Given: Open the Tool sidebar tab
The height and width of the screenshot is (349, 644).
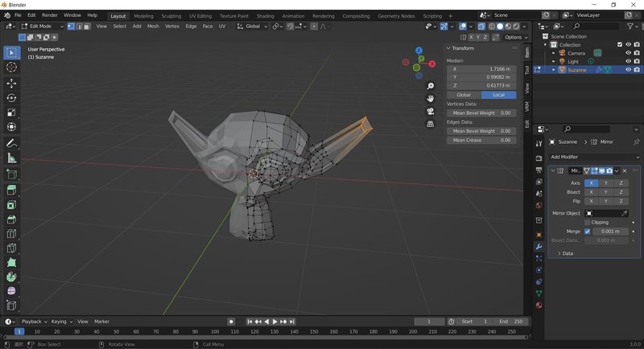Looking at the screenshot, I should pyautogui.click(x=527, y=70).
